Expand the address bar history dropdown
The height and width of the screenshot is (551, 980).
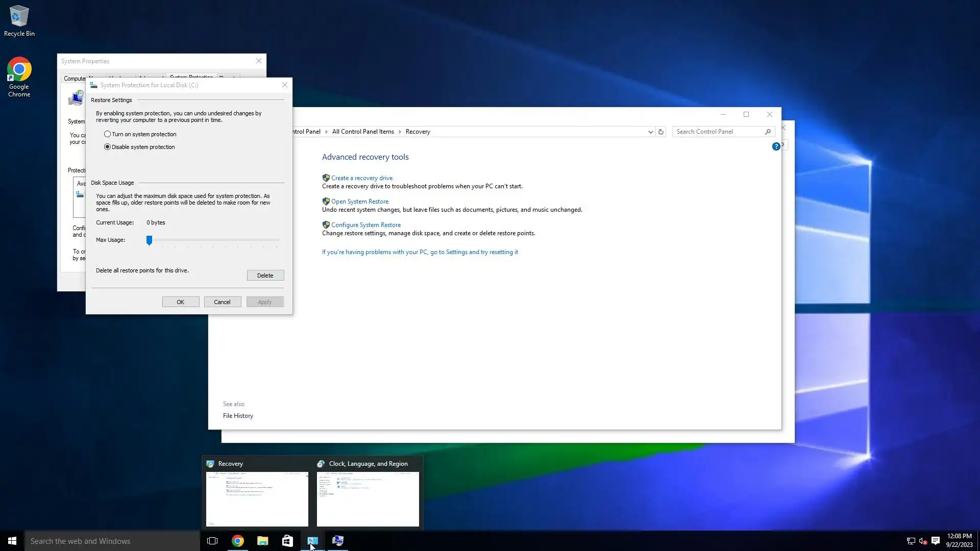coord(650,132)
